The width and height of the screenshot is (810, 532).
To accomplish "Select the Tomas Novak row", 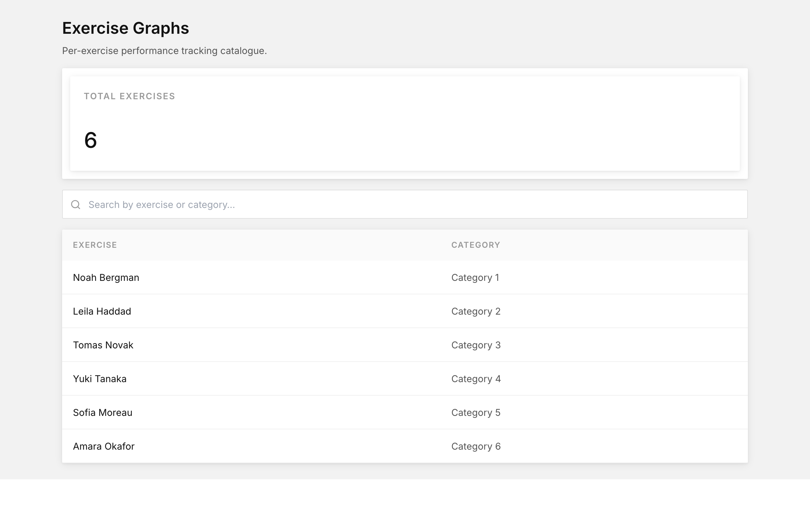I will (405, 345).
